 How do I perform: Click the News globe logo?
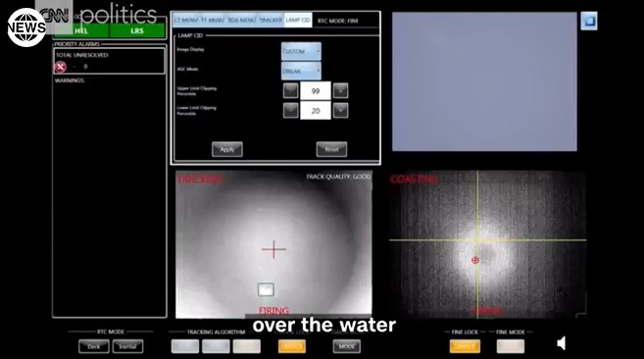click(x=26, y=27)
